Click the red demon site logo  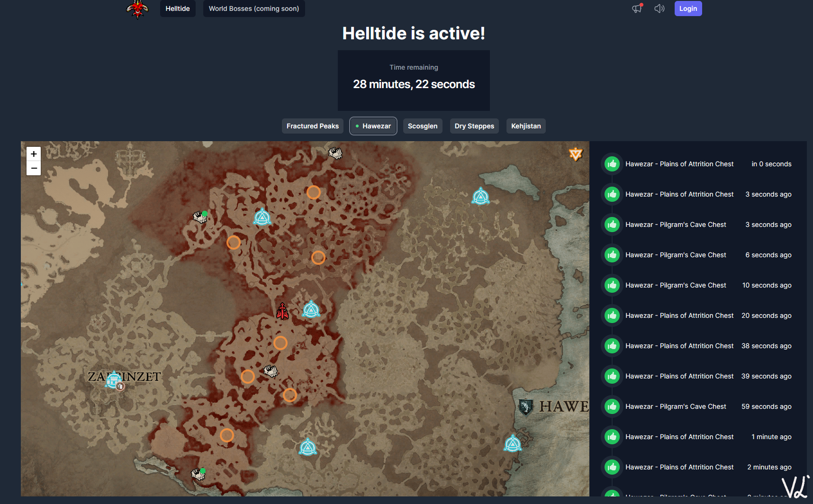(x=137, y=9)
